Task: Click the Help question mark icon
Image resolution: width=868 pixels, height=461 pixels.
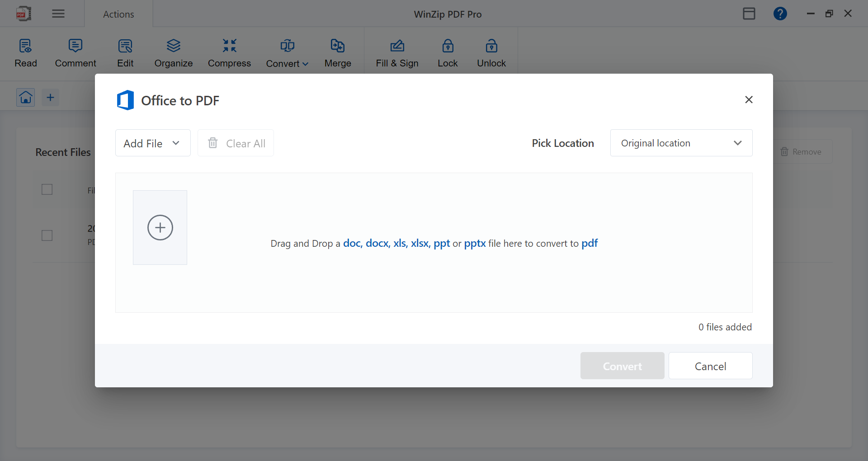Action: [780, 14]
